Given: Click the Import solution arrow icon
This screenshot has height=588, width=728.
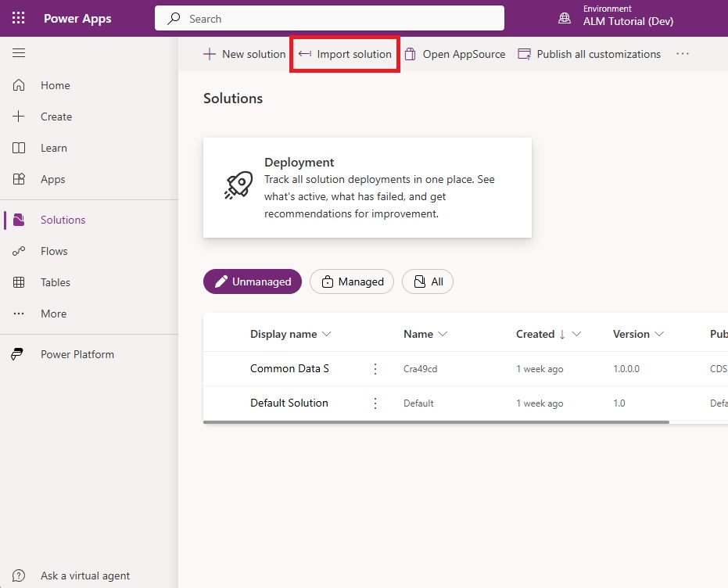Looking at the screenshot, I should [x=305, y=54].
